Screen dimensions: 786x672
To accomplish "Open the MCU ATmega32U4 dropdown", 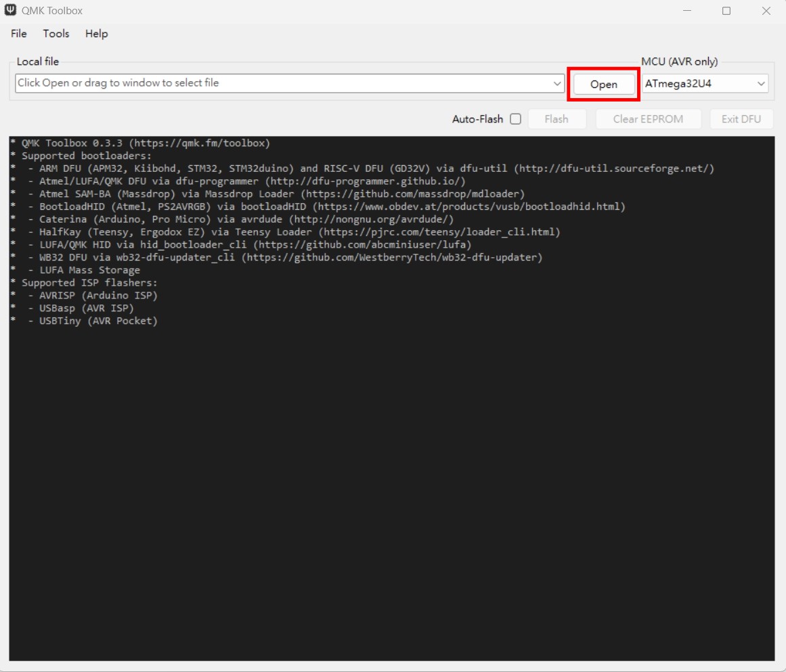I will 705,84.
